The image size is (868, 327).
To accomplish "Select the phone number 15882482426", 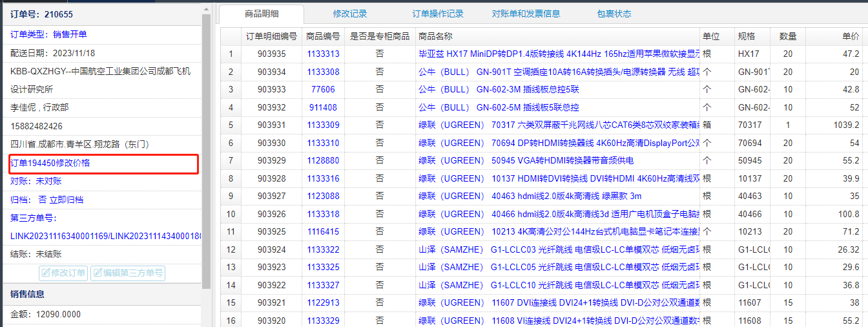I will tap(36, 126).
